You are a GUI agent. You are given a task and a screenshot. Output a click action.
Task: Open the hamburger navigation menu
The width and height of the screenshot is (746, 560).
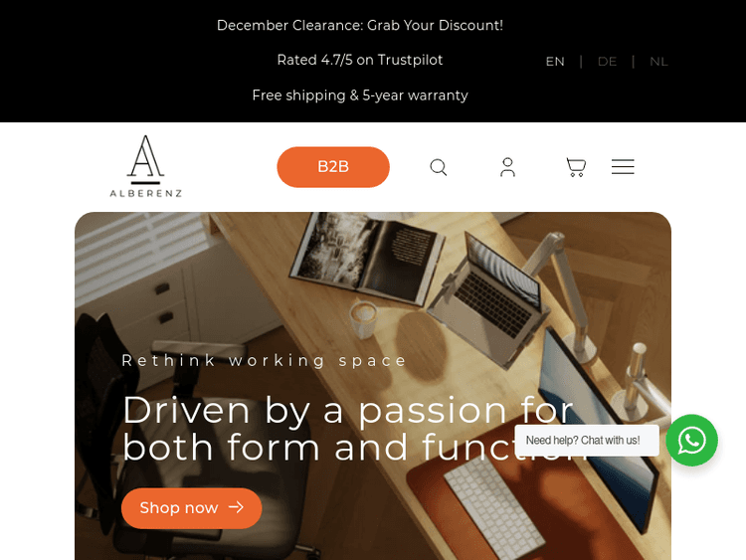(623, 167)
